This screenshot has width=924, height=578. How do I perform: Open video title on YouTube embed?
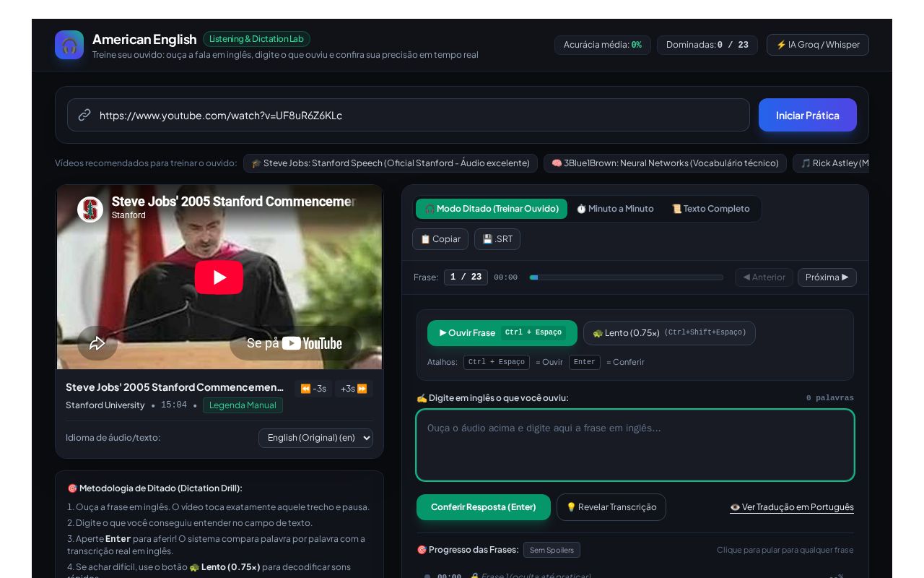(234, 202)
